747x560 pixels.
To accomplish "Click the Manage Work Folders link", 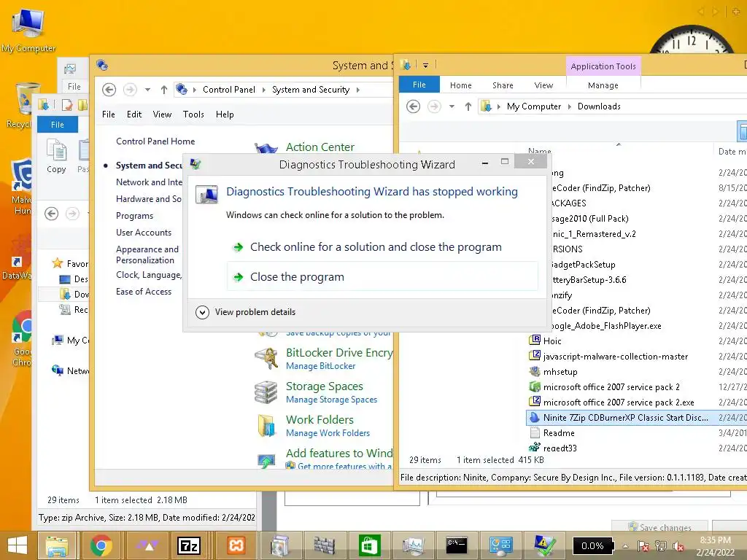I will coord(328,432).
